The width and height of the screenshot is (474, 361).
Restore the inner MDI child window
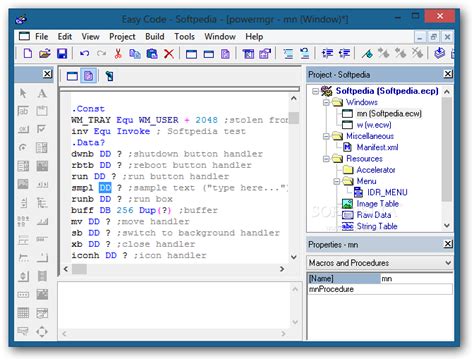click(433, 37)
